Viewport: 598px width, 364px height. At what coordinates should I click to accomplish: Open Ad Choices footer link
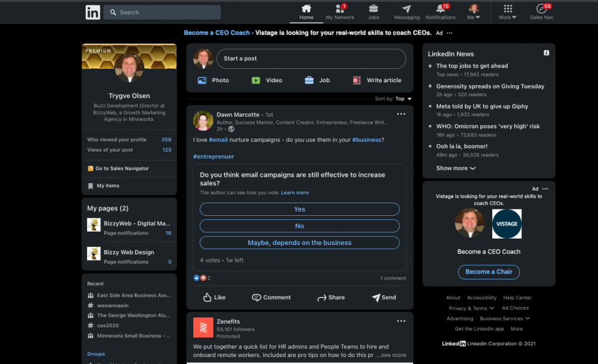coord(515,308)
